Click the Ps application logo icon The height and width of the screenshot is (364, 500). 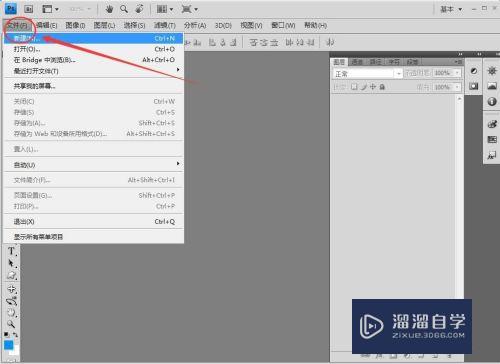coord(11,9)
